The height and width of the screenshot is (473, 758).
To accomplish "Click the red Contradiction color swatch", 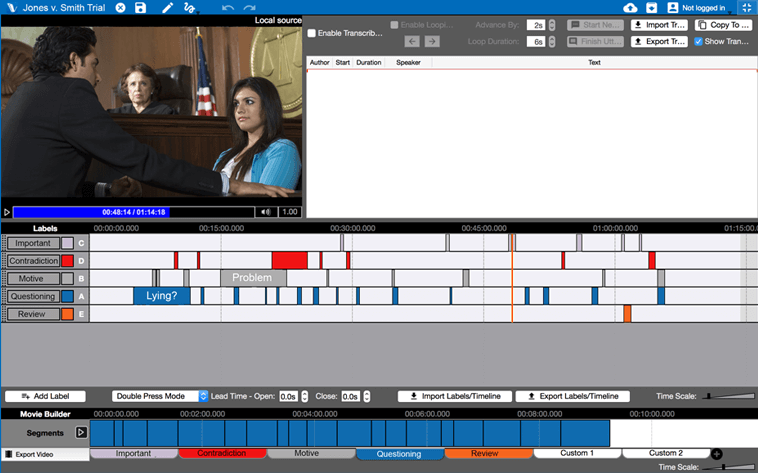I will click(x=67, y=261).
